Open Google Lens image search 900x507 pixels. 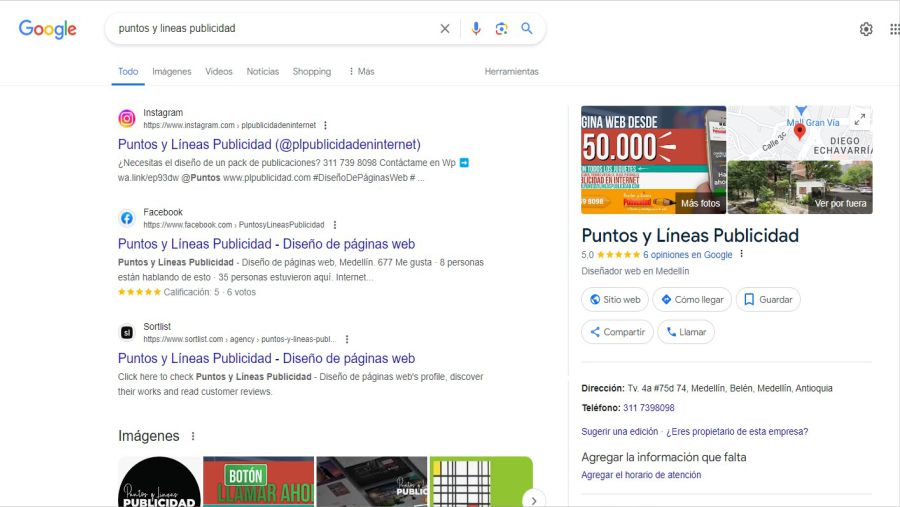coord(501,29)
